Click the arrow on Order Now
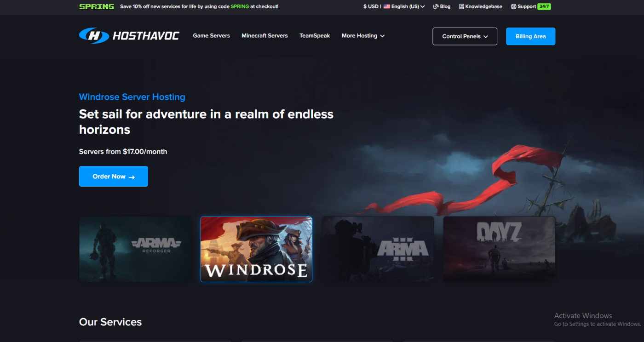This screenshot has width=644, height=342. pyautogui.click(x=132, y=177)
